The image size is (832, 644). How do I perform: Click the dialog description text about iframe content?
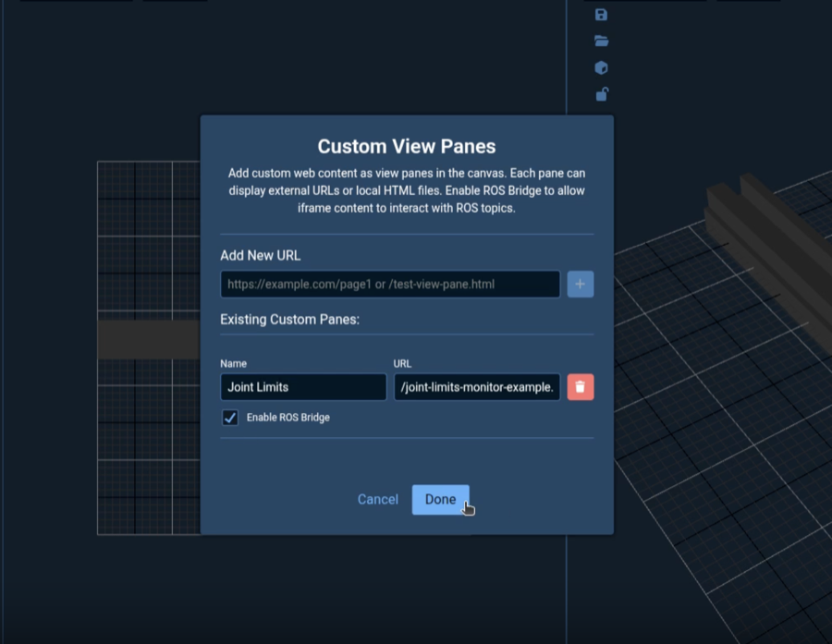tap(407, 190)
